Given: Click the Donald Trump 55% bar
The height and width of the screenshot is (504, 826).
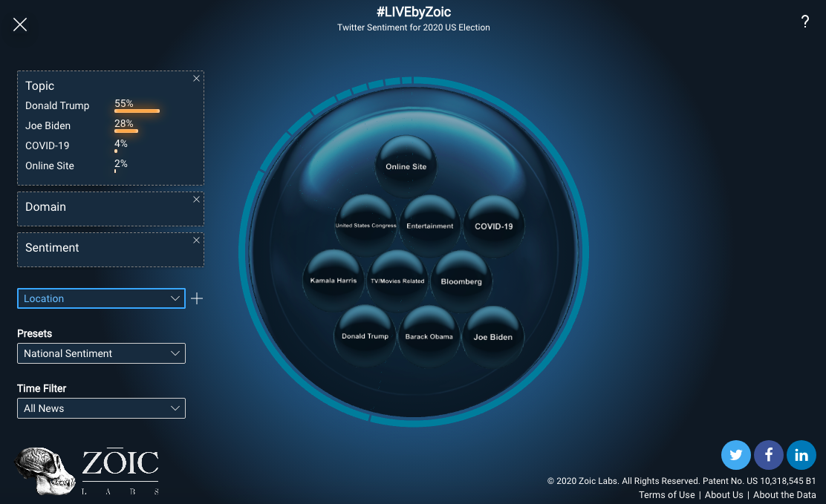Looking at the screenshot, I should tap(137, 111).
